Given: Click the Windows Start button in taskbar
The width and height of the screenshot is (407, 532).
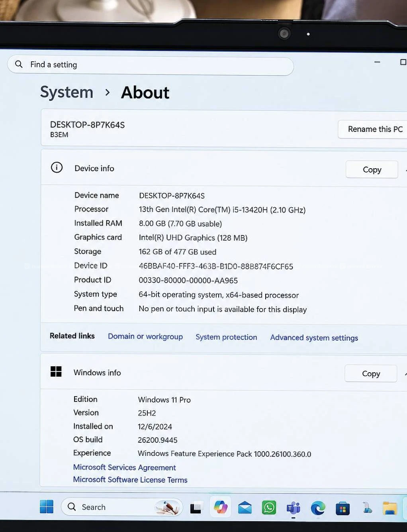Looking at the screenshot, I should (x=47, y=506).
